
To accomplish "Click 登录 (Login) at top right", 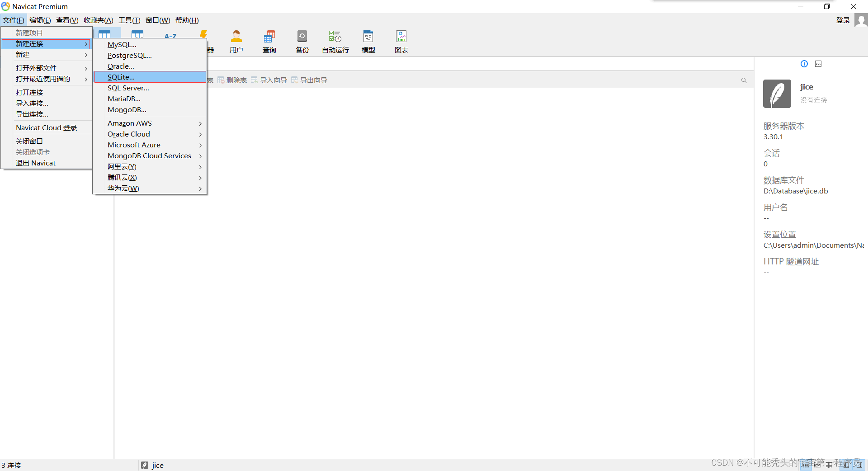I will point(843,20).
